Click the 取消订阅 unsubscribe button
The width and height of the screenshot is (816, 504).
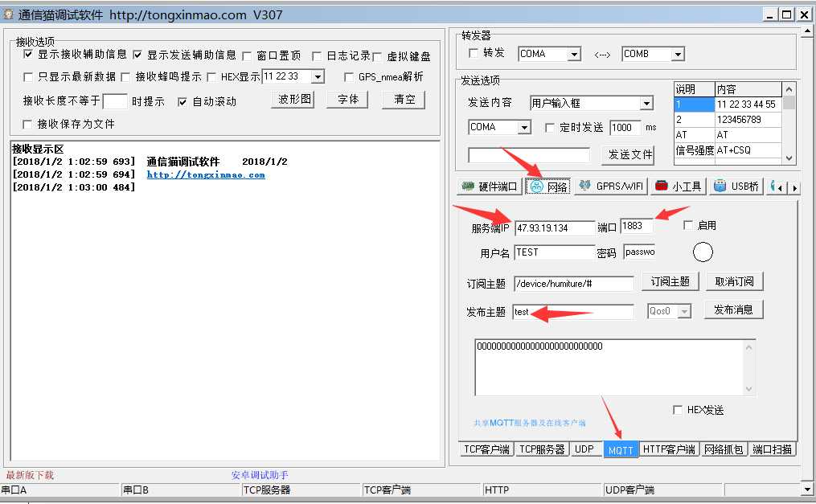click(734, 282)
